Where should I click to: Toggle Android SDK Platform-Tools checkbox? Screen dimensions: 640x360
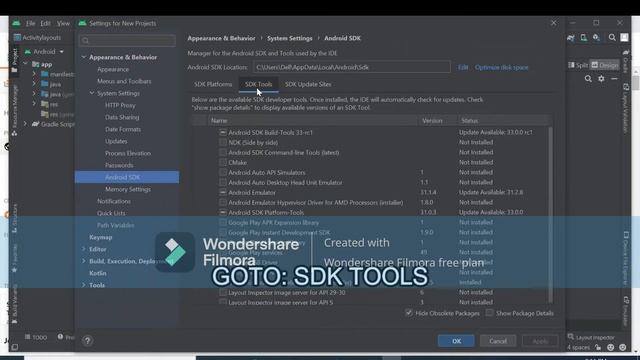coord(222,212)
